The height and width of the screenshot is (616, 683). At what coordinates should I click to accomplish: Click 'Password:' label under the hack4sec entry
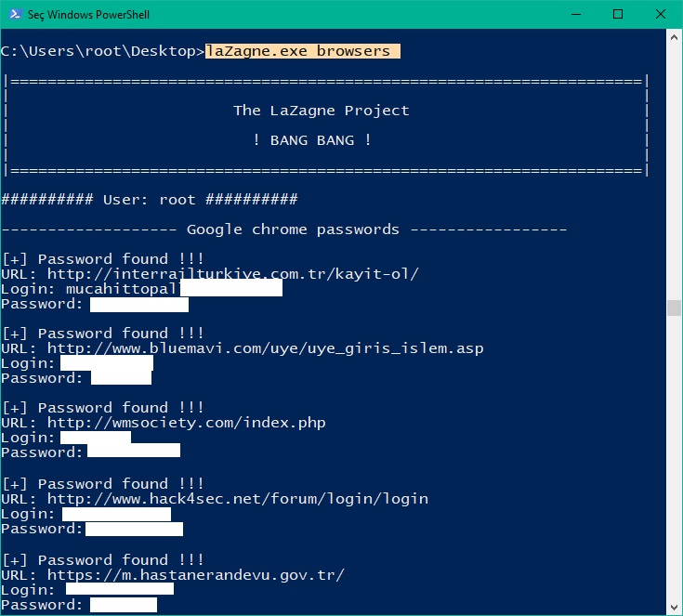pyautogui.click(x=42, y=529)
